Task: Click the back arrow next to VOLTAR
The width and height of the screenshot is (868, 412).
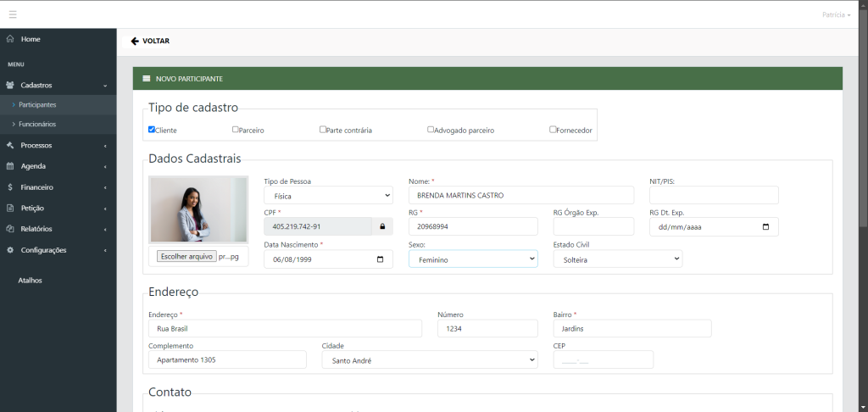Action: point(135,41)
